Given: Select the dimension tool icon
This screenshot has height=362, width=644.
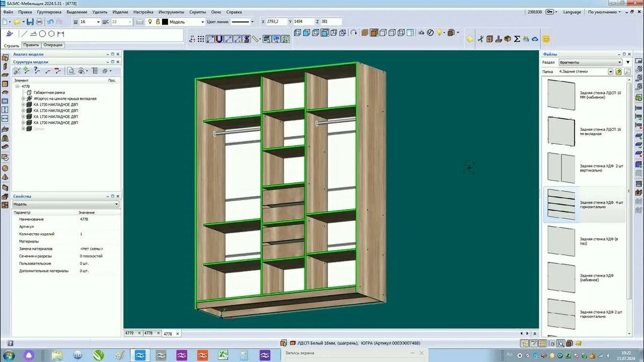Looking at the screenshot, I should (61, 34).
